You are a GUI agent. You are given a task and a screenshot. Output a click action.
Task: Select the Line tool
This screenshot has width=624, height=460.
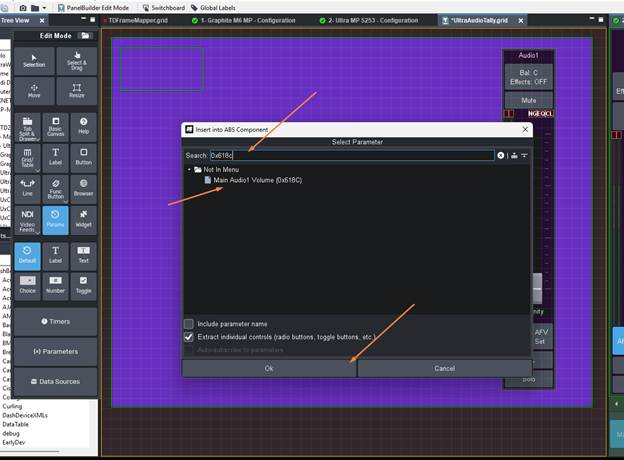27,189
